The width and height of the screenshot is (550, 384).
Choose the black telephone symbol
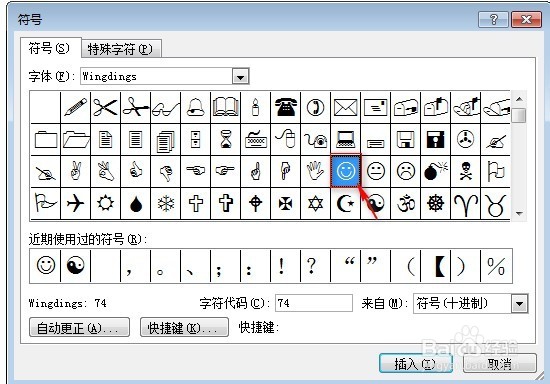tap(286, 107)
